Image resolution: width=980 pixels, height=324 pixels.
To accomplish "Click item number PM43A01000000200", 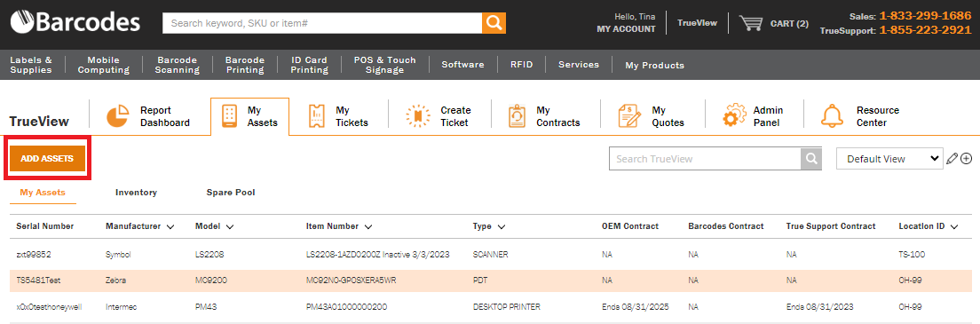I will [x=346, y=307].
